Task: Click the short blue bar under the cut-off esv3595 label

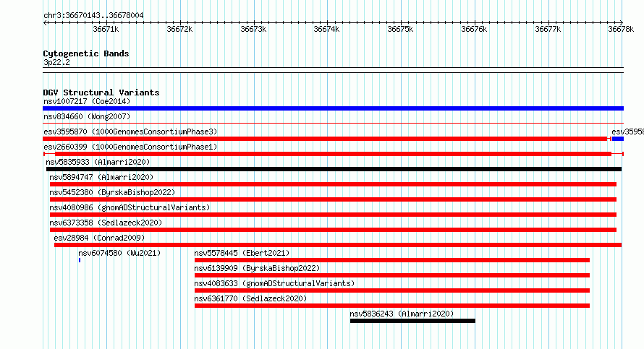Action: click(618, 139)
